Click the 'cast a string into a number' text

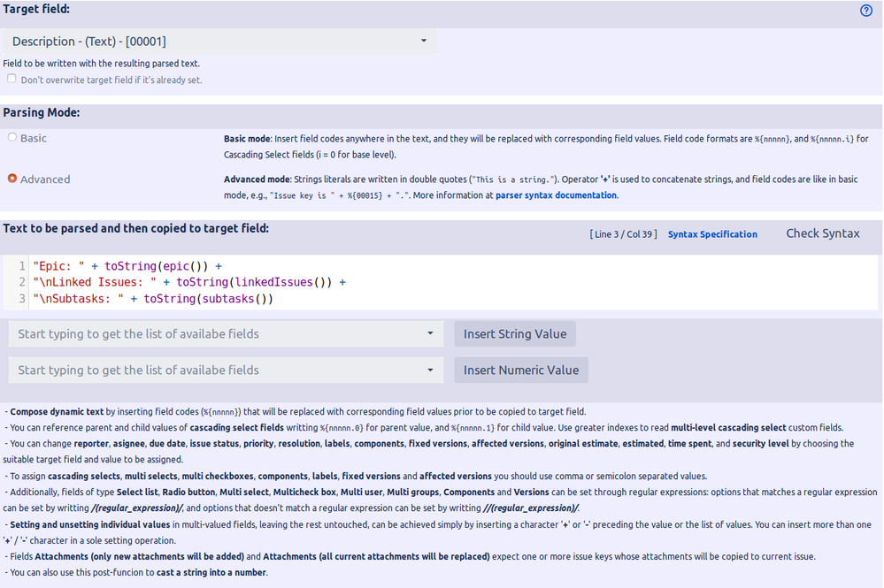point(211,573)
